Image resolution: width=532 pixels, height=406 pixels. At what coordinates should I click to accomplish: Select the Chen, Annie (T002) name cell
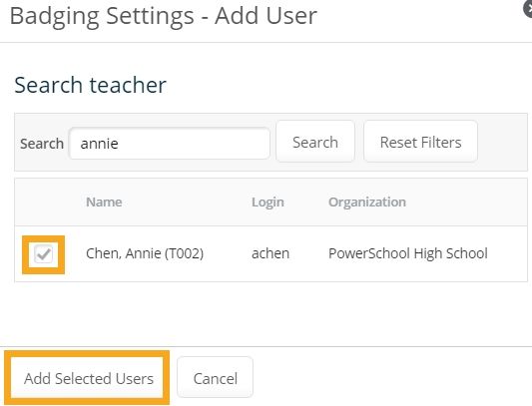(145, 253)
